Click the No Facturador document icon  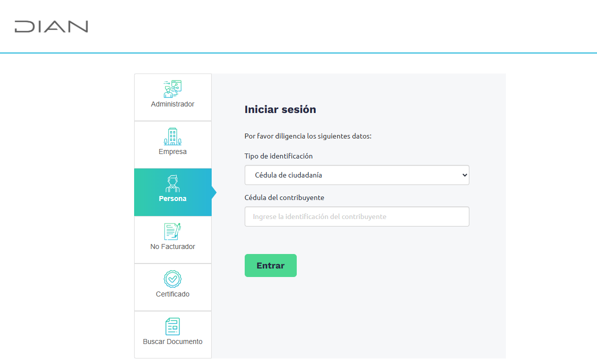click(x=173, y=231)
